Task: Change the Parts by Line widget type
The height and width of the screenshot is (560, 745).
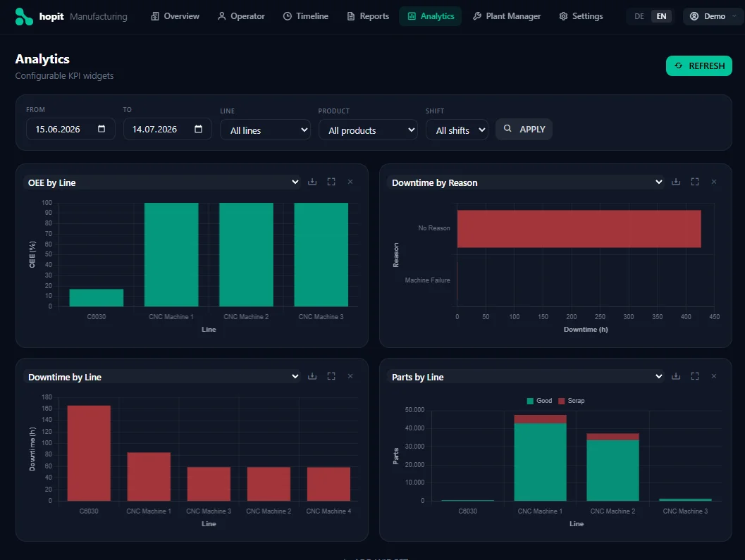Action: coord(526,377)
